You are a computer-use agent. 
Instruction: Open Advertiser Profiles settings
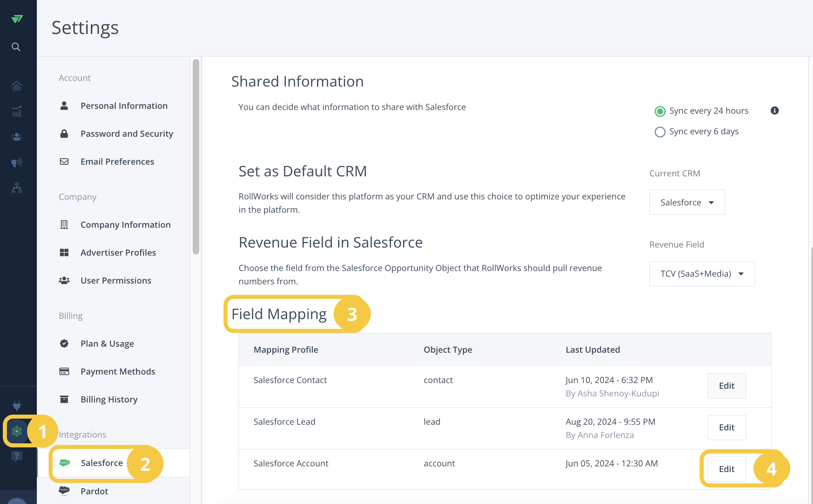point(118,252)
